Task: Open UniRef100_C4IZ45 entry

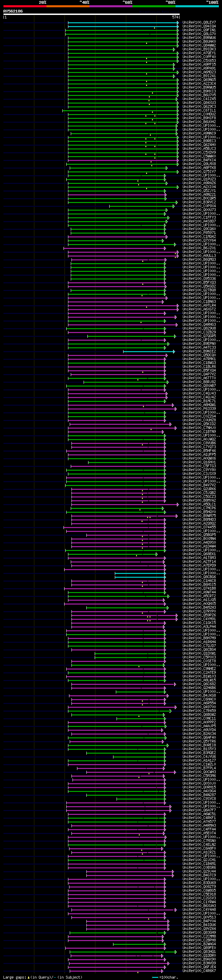Action: [199, 99]
